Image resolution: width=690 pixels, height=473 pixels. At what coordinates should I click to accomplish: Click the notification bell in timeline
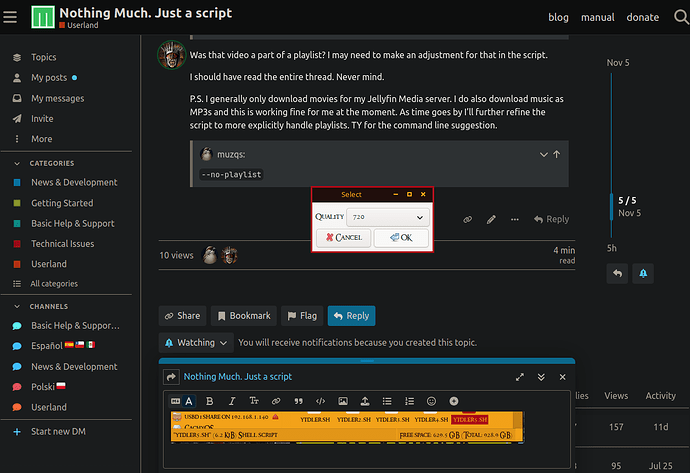(x=643, y=272)
